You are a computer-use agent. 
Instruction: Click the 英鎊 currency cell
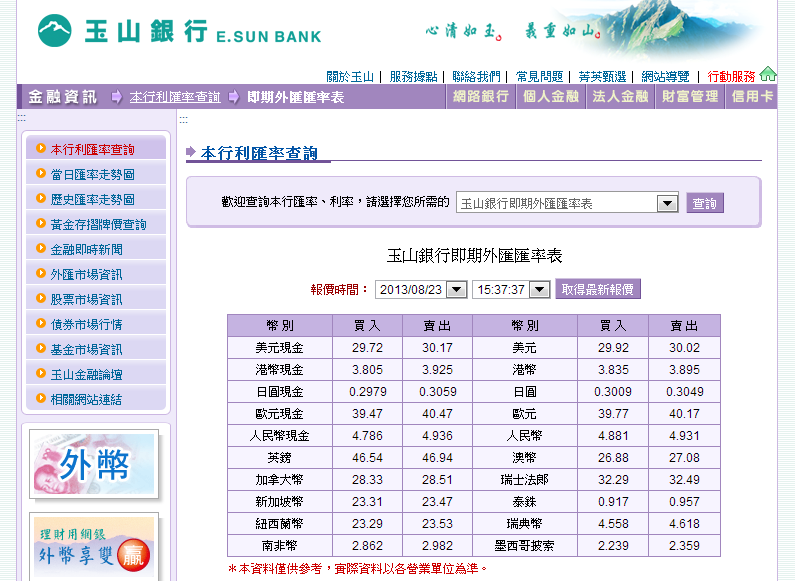tap(279, 458)
